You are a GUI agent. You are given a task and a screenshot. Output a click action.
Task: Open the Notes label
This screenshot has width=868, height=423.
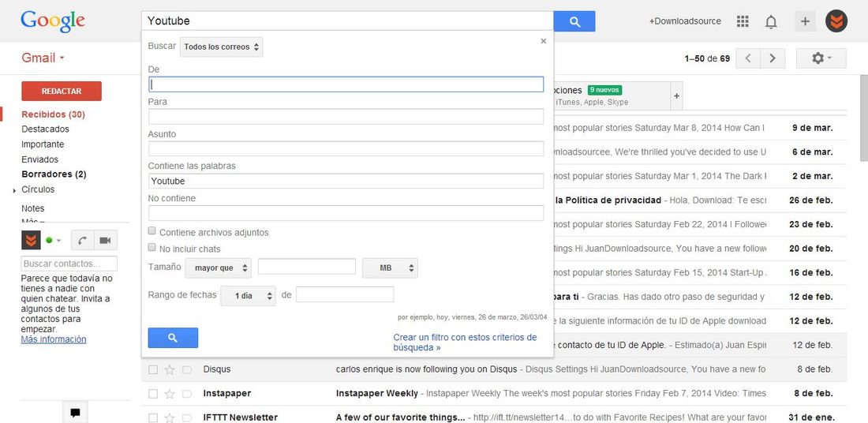32,208
